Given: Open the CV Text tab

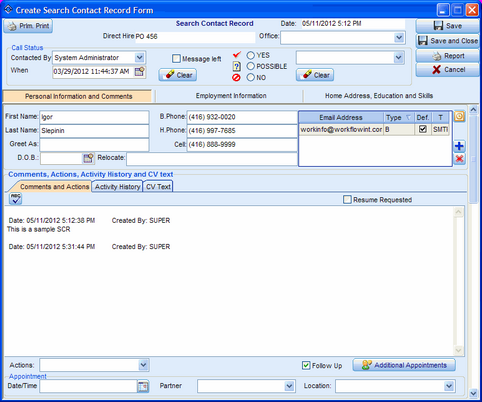Looking at the screenshot, I should tap(158, 187).
